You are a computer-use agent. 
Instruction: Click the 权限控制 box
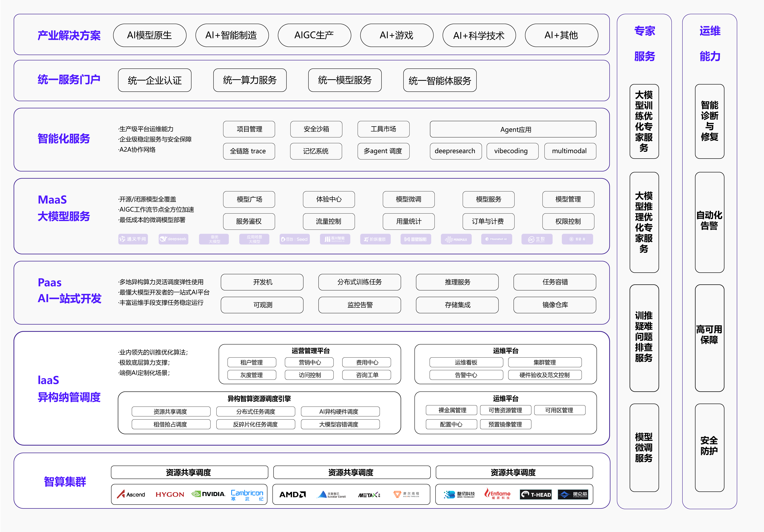click(568, 221)
